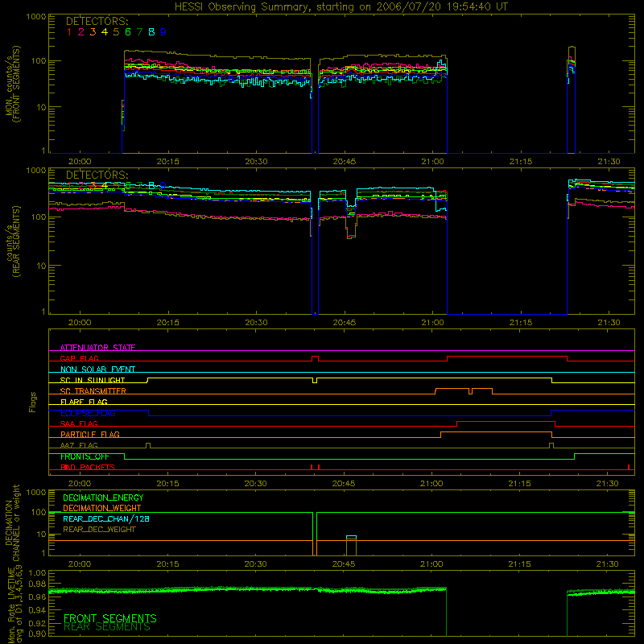Click the 21:00 tick under the front segments plot
The width and height of the screenshot is (644, 644).
pos(432,162)
